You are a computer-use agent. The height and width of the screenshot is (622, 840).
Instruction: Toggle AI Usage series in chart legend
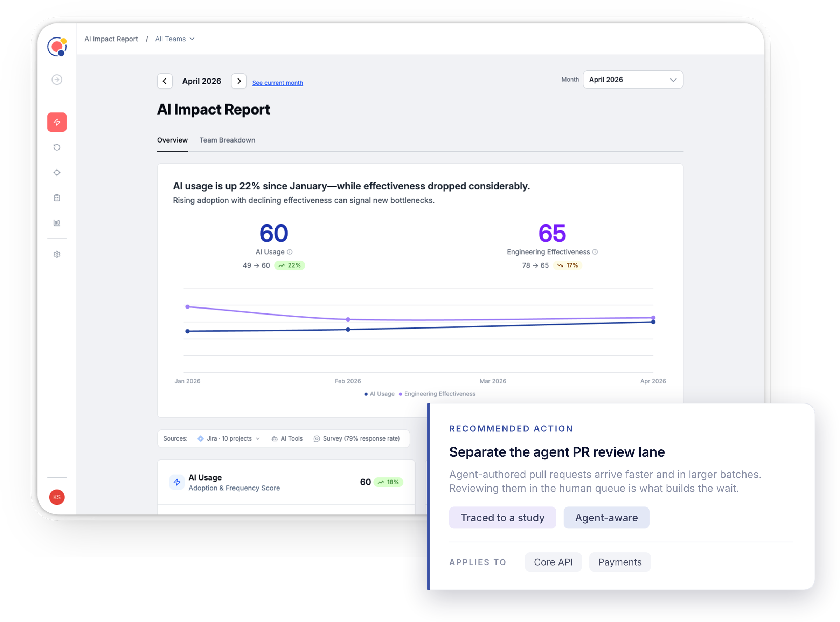[379, 394]
